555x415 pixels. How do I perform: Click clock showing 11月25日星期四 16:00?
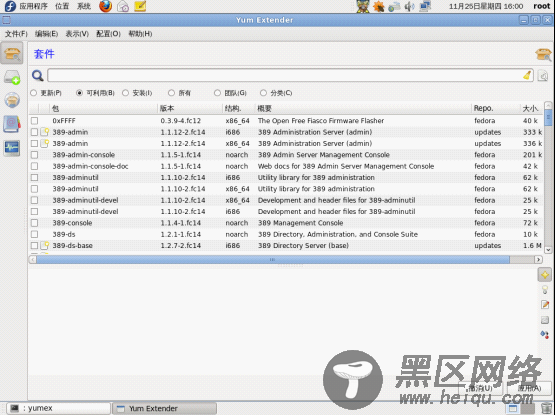(486, 6)
